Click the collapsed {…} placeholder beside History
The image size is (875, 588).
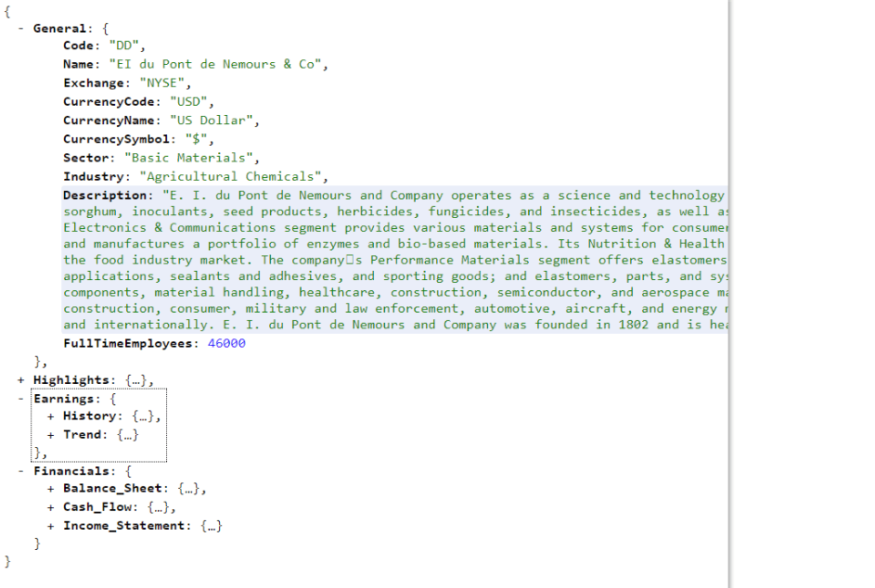click(143, 416)
